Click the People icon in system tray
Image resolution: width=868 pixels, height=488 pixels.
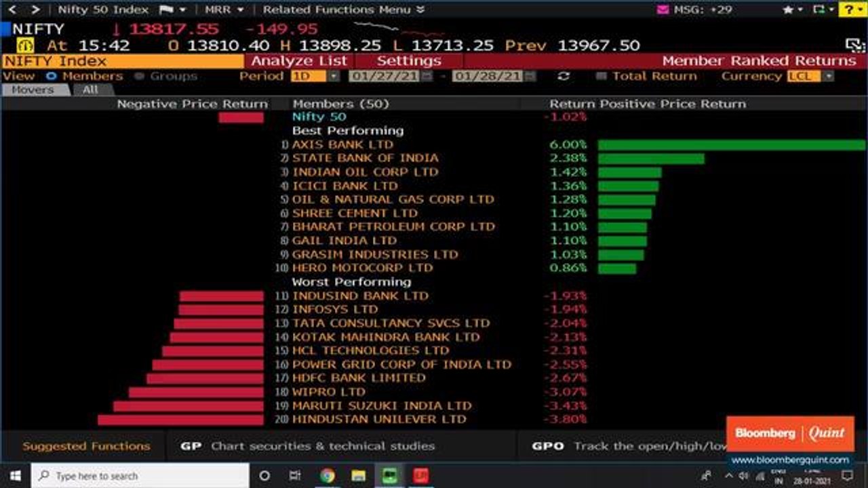click(x=707, y=476)
